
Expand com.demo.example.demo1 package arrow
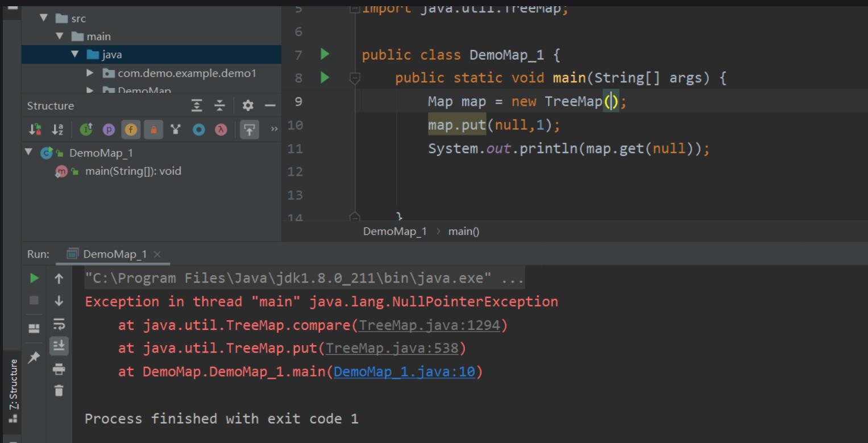90,73
